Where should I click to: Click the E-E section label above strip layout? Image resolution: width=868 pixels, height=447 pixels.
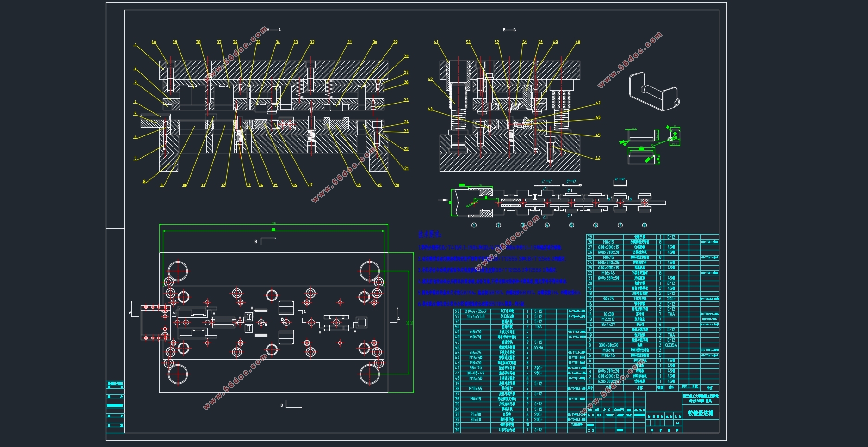620,179
